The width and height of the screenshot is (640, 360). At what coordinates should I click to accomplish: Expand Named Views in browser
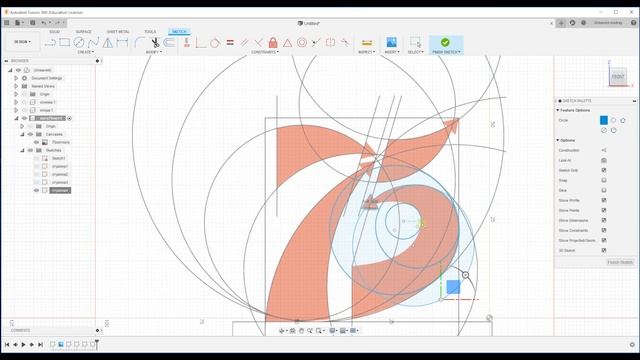click(x=16, y=86)
